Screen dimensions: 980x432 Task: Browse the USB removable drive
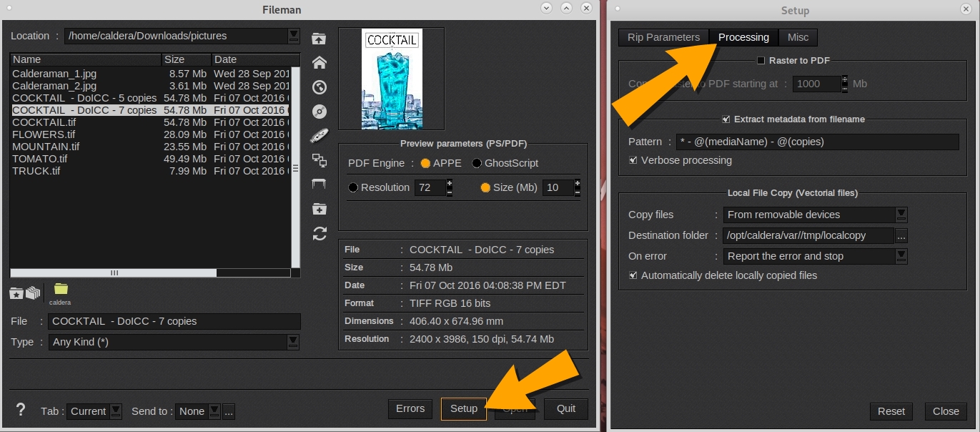(x=320, y=135)
